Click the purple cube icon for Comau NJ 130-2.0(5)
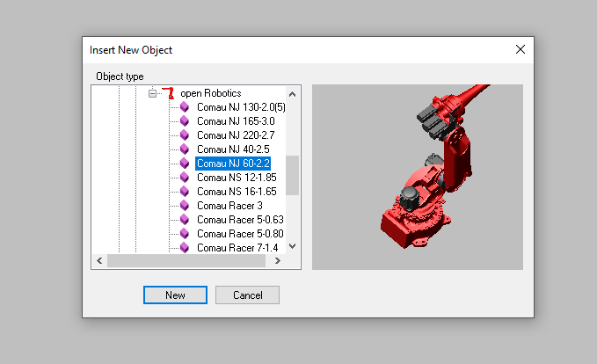 [185, 107]
